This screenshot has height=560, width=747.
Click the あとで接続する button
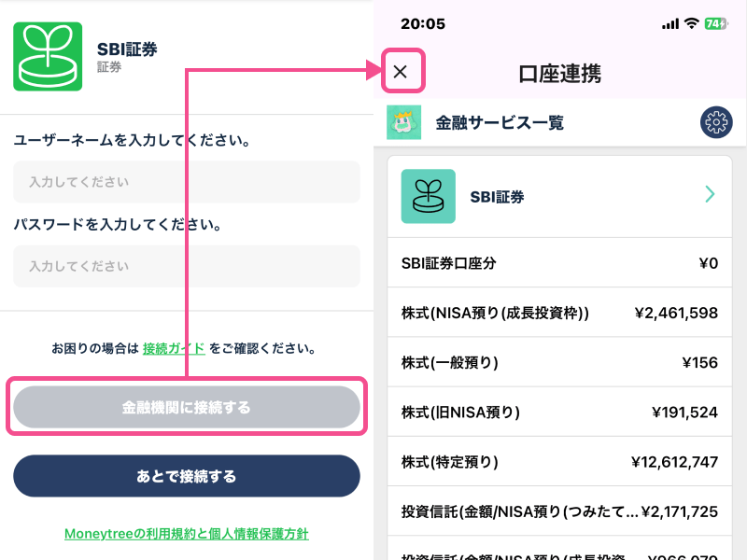[186, 476]
